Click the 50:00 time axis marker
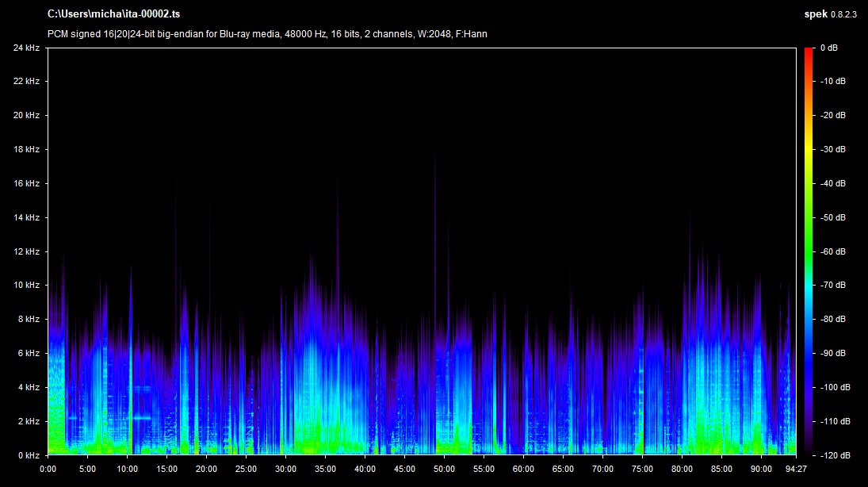The width and height of the screenshot is (868, 487). (x=444, y=468)
